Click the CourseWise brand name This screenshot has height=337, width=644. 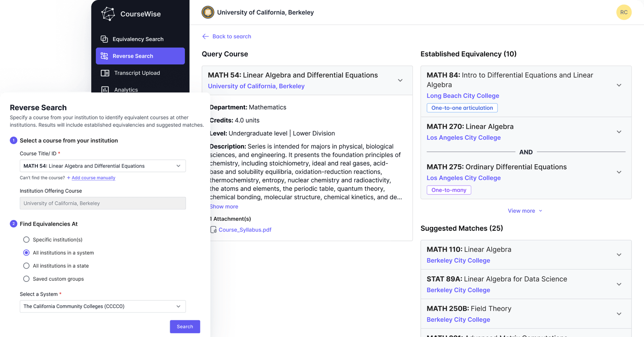(x=140, y=14)
